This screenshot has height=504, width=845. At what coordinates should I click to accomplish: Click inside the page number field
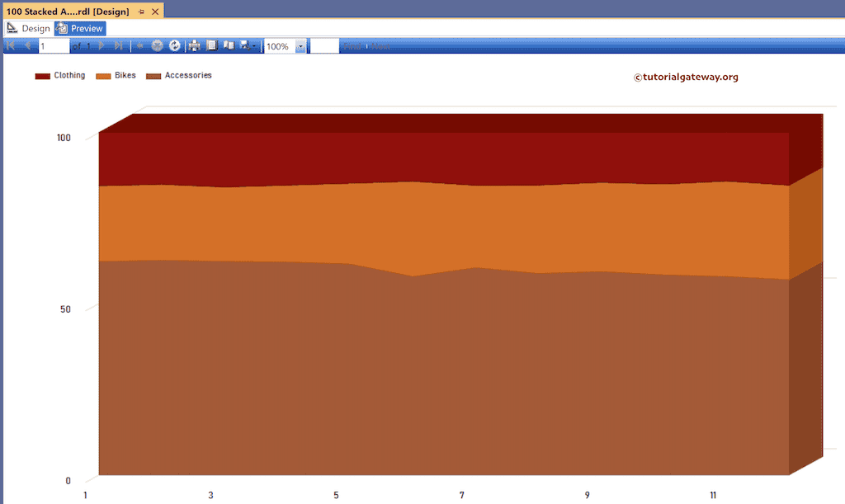(53, 45)
